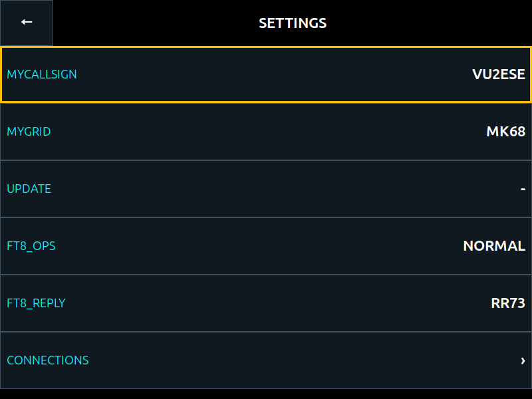Click empty middle of the CONNECTIONS row
This screenshot has height=399, width=532.
coord(266,360)
